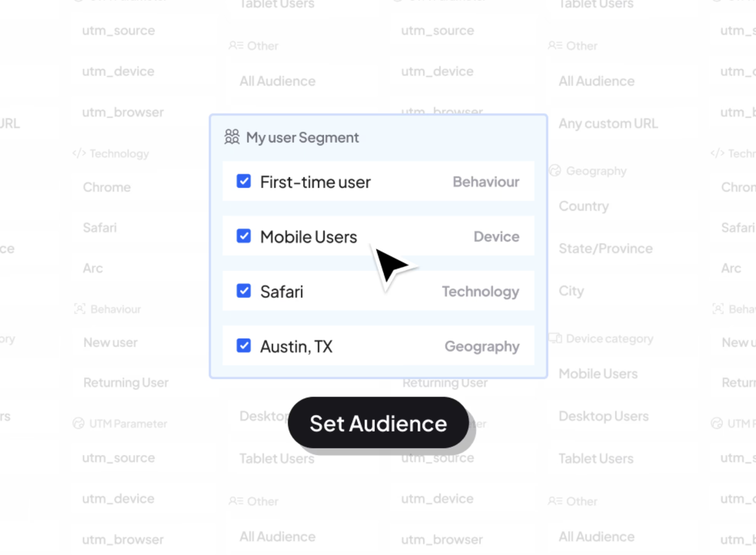Expand the Geography filter section

598,170
